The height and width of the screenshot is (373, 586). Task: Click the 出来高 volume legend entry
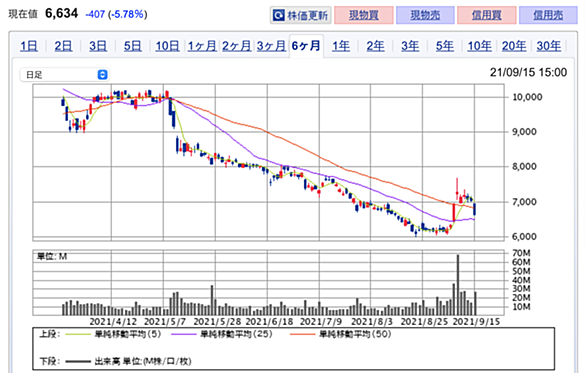point(128,361)
